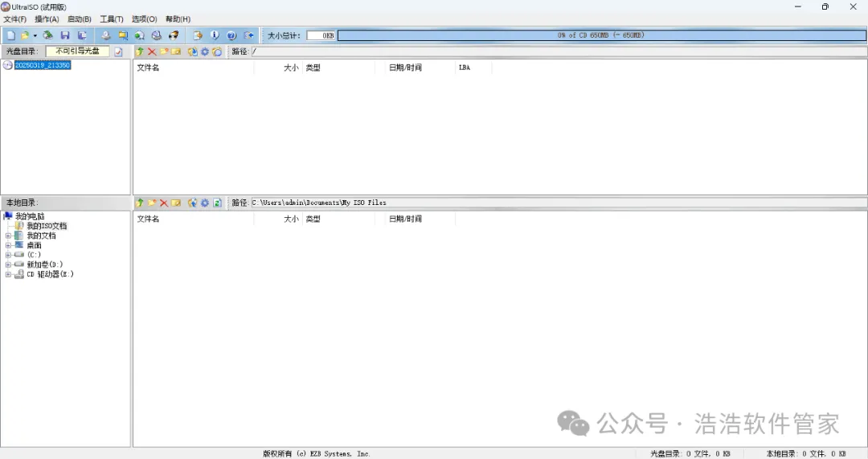Image resolution: width=868 pixels, height=459 pixels.
Task: Click New Folder icon in local directory toolbar
Action: (152, 203)
